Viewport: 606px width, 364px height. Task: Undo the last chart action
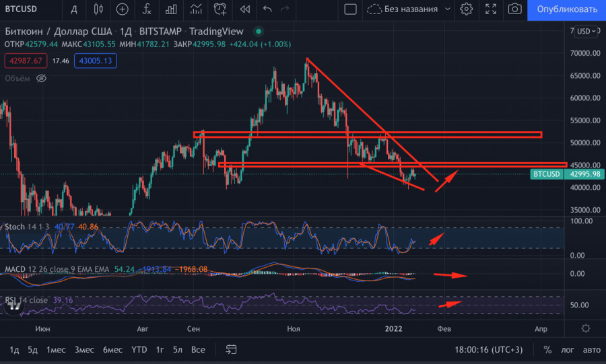point(267,9)
